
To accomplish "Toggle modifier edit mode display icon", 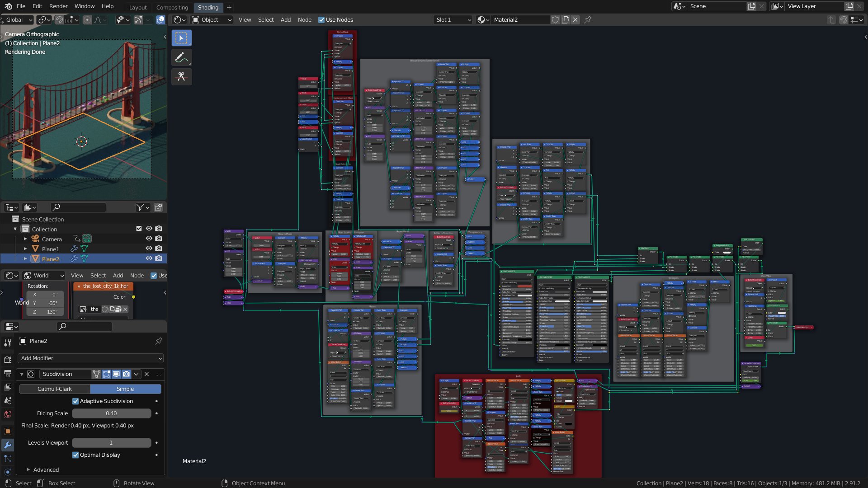I will pyautogui.click(x=106, y=374).
